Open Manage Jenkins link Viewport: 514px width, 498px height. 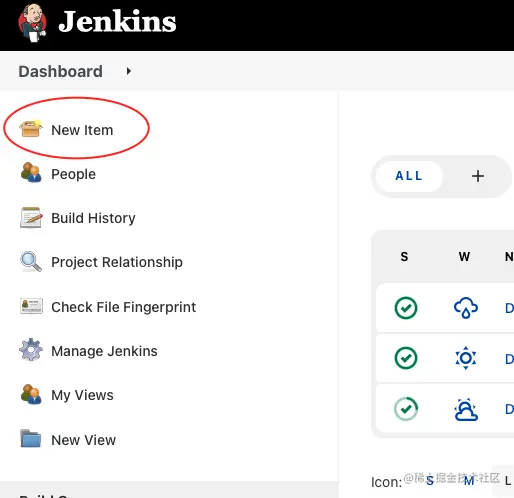[x=104, y=351]
